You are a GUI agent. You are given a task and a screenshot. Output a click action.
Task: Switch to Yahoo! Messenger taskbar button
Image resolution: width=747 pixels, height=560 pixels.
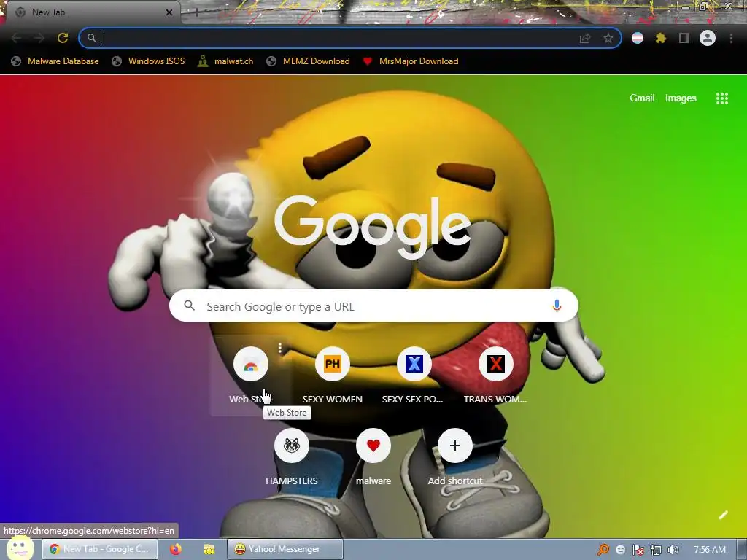285,549
